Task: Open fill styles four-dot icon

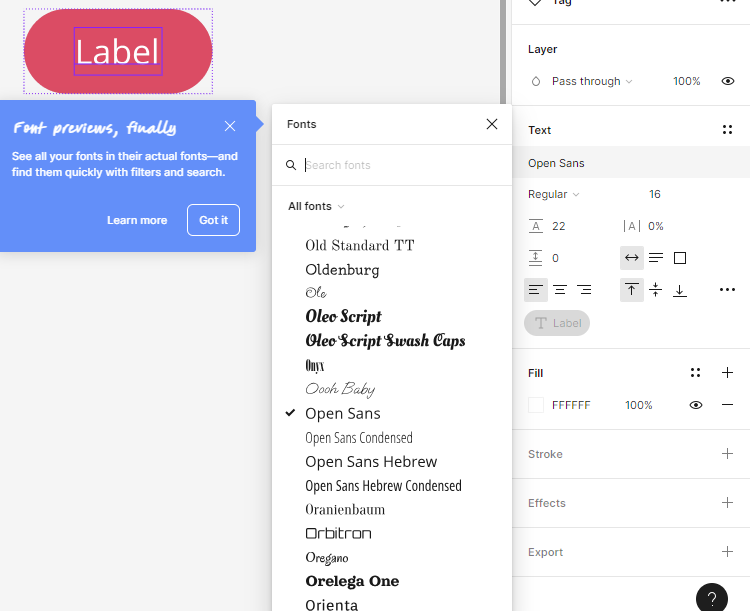Action: 695,372
